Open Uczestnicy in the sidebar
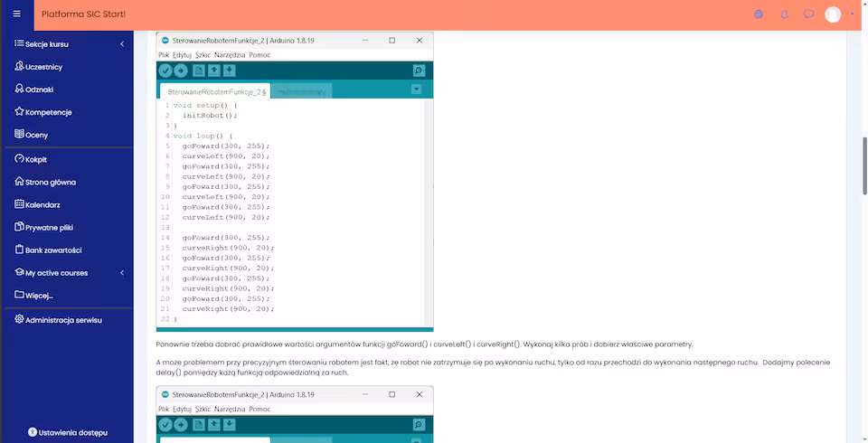This screenshot has width=868, height=443. [43, 67]
